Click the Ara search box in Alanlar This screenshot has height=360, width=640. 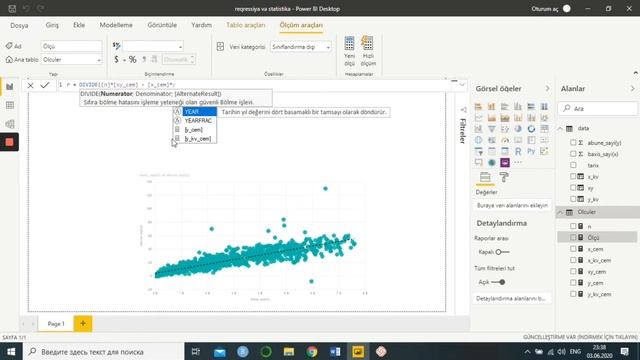coord(598,108)
